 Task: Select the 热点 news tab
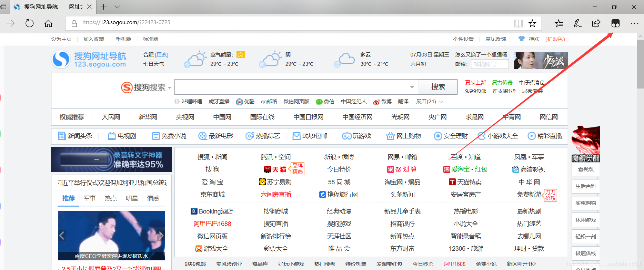[x=111, y=198]
